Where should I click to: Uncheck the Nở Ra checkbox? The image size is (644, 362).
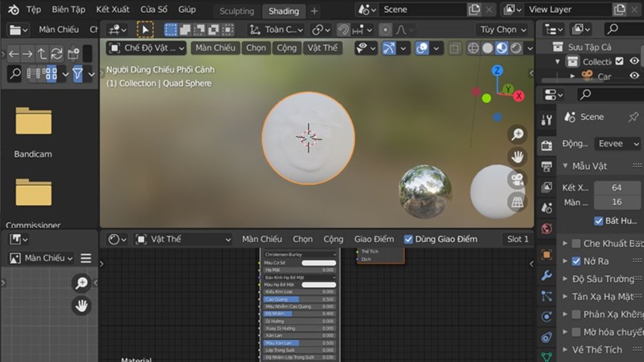[576, 261]
